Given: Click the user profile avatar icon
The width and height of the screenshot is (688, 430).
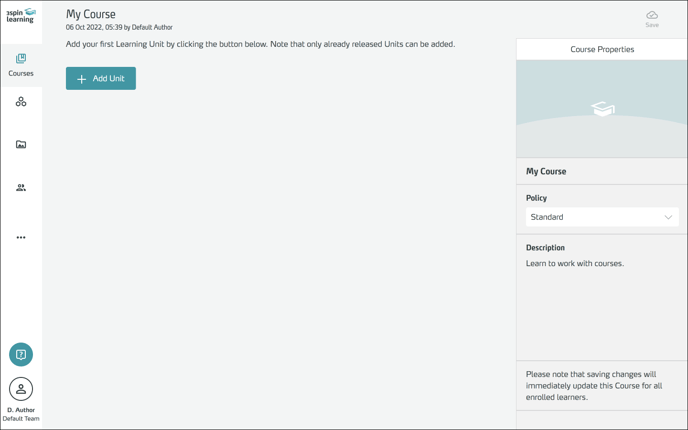Looking at the screenshot, I should point(21,389).
